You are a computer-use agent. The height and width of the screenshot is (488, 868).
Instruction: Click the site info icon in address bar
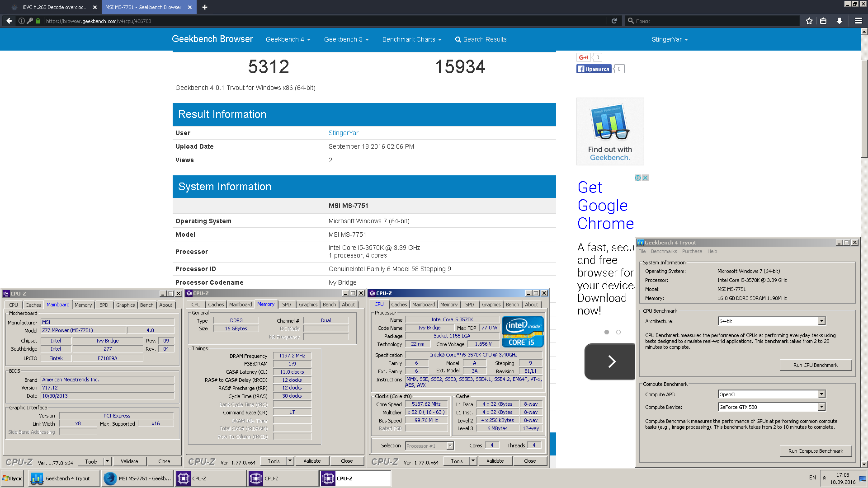21,21
